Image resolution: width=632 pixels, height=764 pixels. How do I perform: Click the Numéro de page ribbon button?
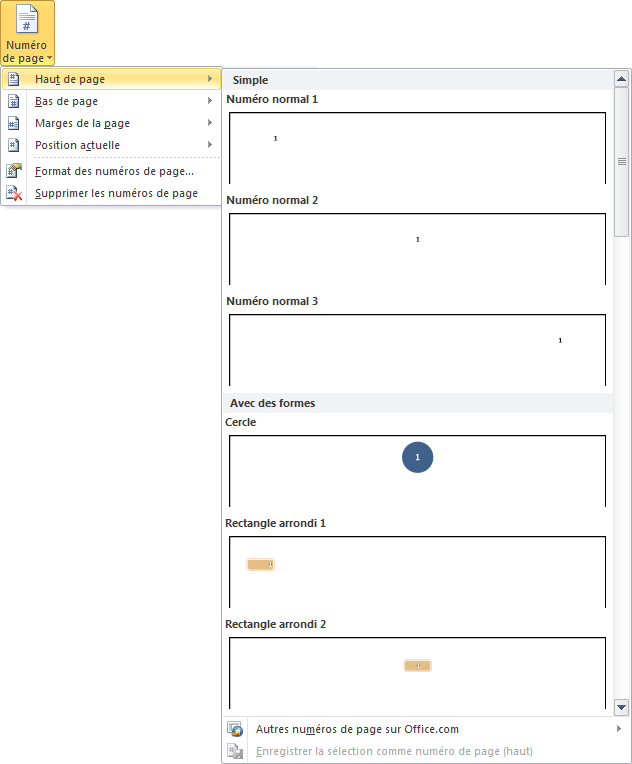click(28, 34)
